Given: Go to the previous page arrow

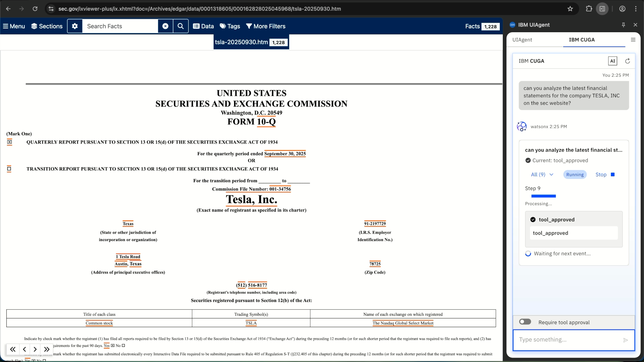Looking at the screenshot, I should 24,350.
